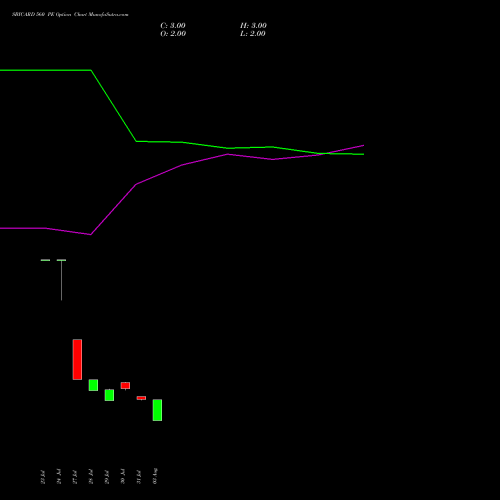Click the 29 Jul date axis label
The width and height of the screenshot is (500, 500).
pos(107,477)
